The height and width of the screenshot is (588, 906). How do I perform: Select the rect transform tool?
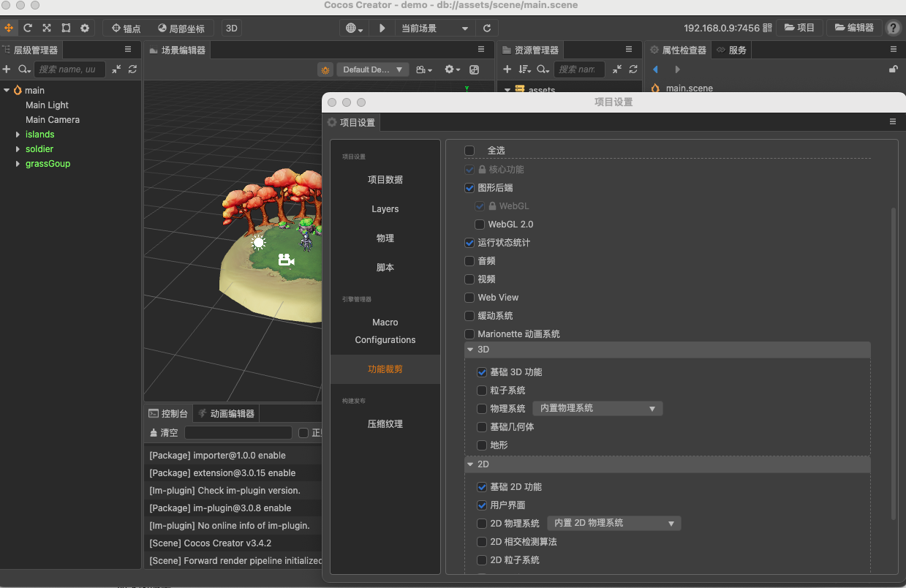tap(66, 28)
